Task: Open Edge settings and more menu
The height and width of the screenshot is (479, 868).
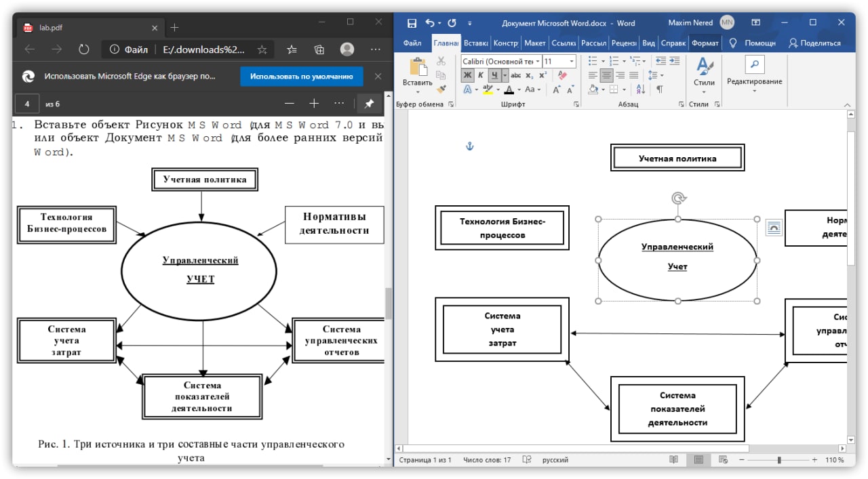Action: tap(375, 49)
